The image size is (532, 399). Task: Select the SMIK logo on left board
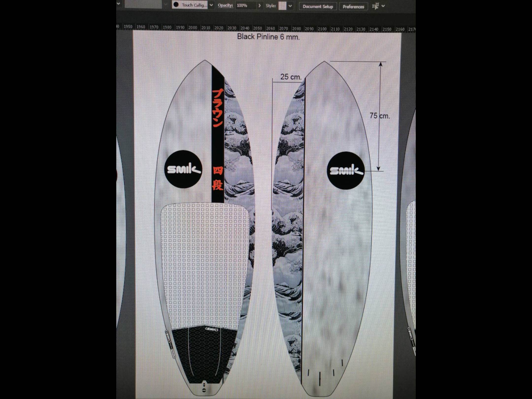[183, 169]
